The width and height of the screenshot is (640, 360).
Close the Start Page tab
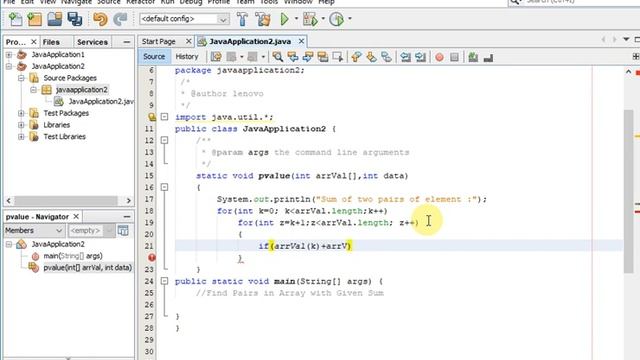pyautogui.click(x=188, y=42)
